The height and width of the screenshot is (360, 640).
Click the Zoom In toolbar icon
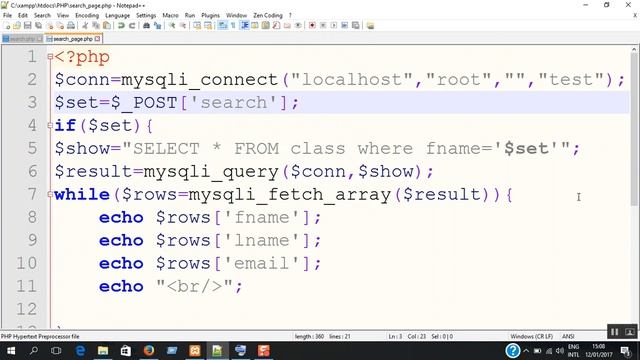172,25
